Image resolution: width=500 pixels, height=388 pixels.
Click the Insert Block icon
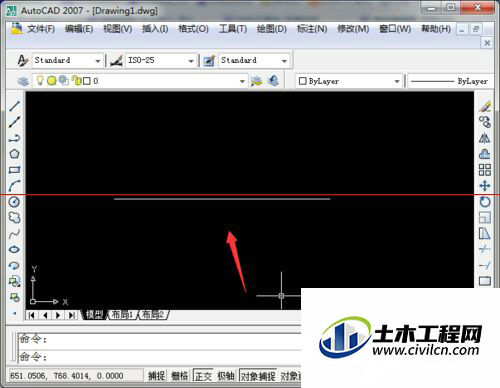coord(14,282)
